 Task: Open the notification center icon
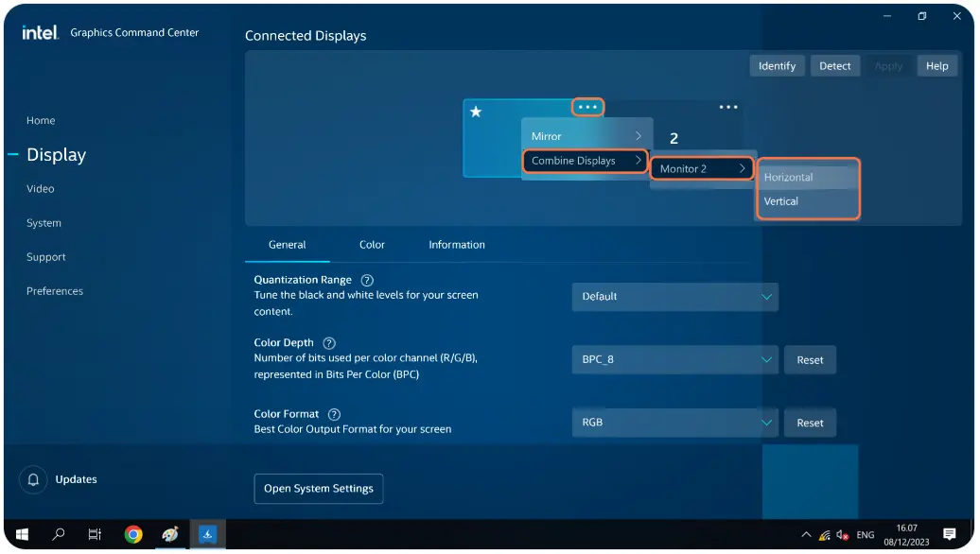pos(950,534)
